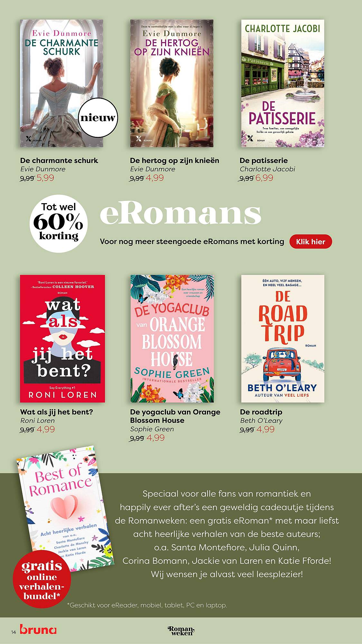Click the red 'Klik hier' button
This screenshot has height=644, width=362.
point(311,241)
